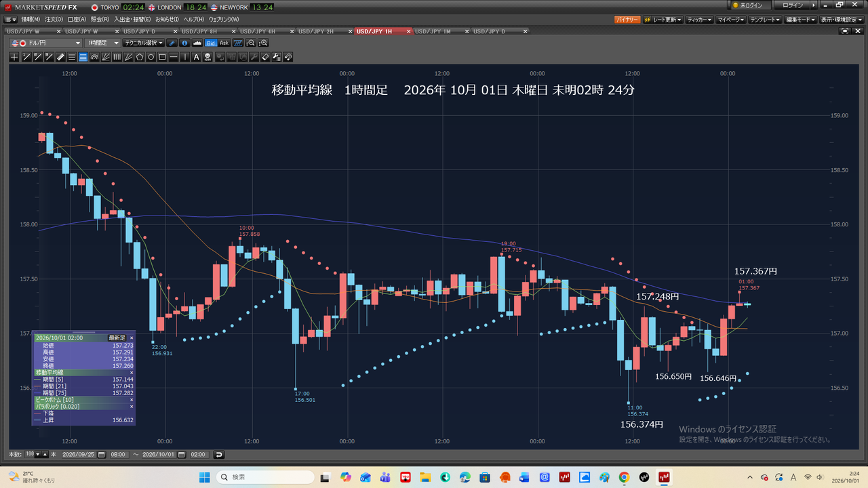The width and height of the screenshot is (868, 488).
Task: Select the eraser tool in drawing toolbar
Action: click(265, 58)
